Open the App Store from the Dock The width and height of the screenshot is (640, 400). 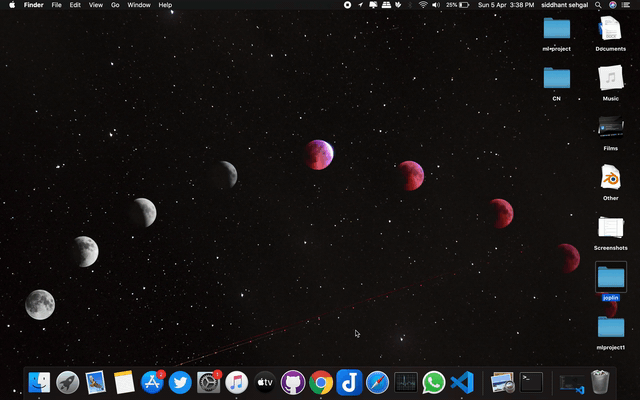(152, 382)
